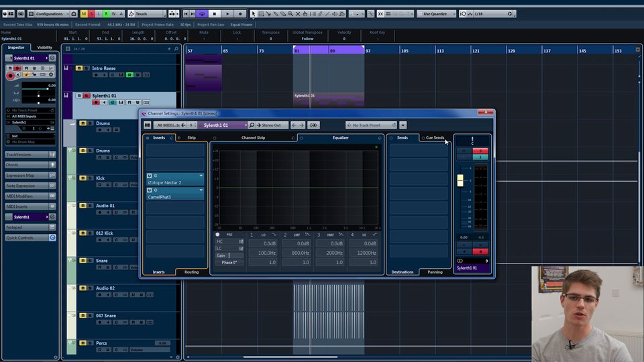Image resolution: width=644 pixels, height=362 pixels.
Task: Click the inspector Record Enable button
Action: [x=10, y=75]
